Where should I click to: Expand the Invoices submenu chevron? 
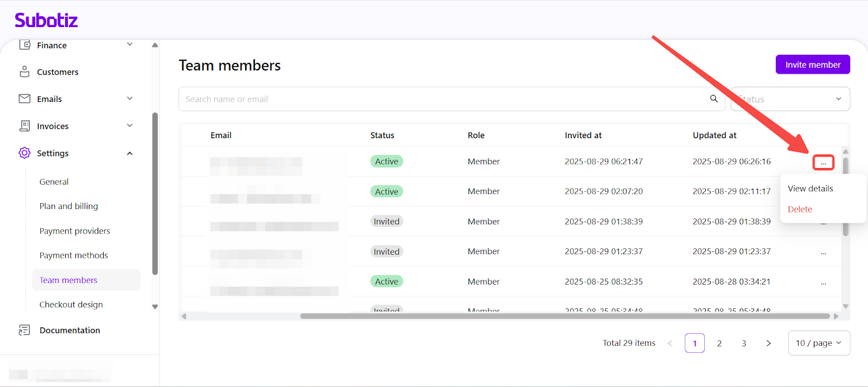pyautogui.click(x=130, y=126)
